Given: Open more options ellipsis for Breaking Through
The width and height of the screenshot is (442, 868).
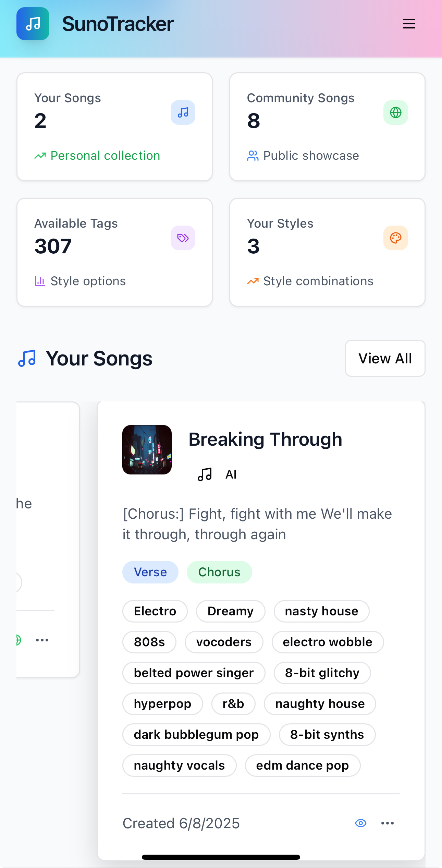Looking at the screenshot, I should coord(388,823).
